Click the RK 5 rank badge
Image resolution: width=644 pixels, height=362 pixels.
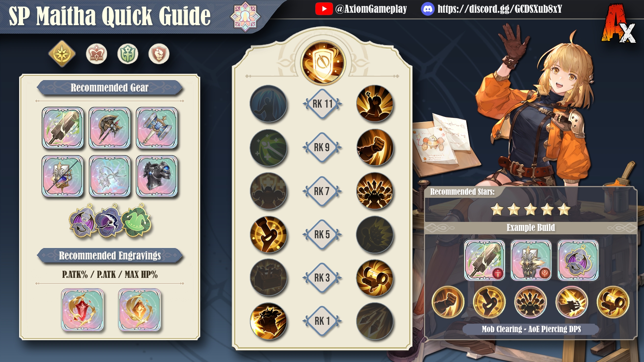322,235
